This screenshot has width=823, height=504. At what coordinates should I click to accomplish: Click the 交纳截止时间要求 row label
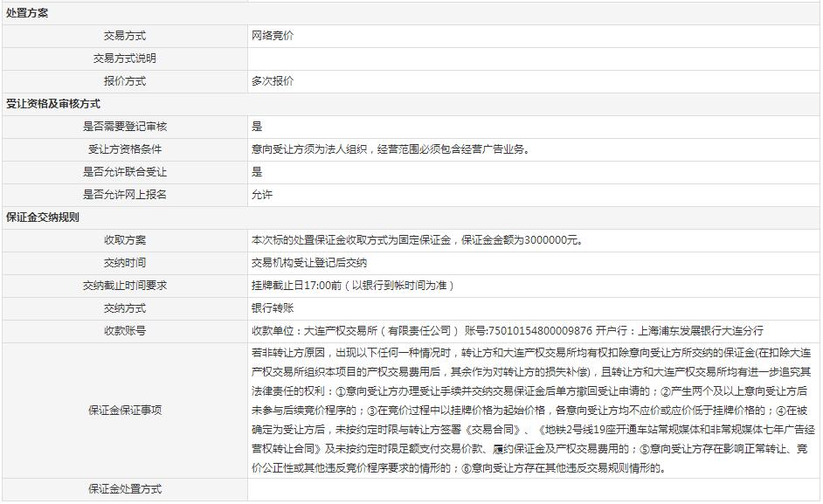coord(125,286)
